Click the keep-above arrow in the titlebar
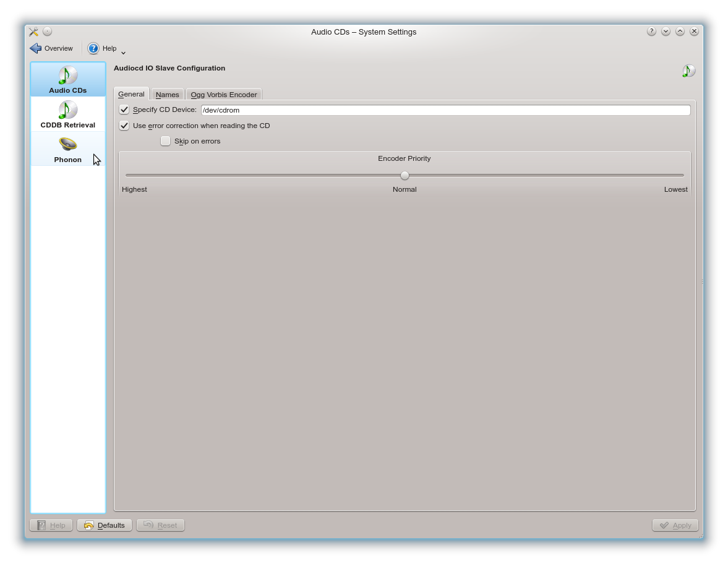Viewport: 728px width, 563px height. click(680, 31)
